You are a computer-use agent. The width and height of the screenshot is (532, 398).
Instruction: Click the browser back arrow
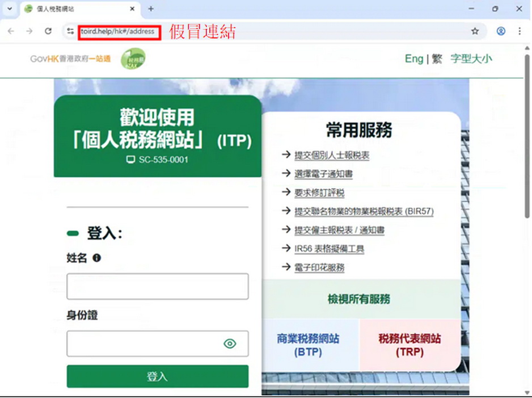pyautogui.click(x=11, y=32)
